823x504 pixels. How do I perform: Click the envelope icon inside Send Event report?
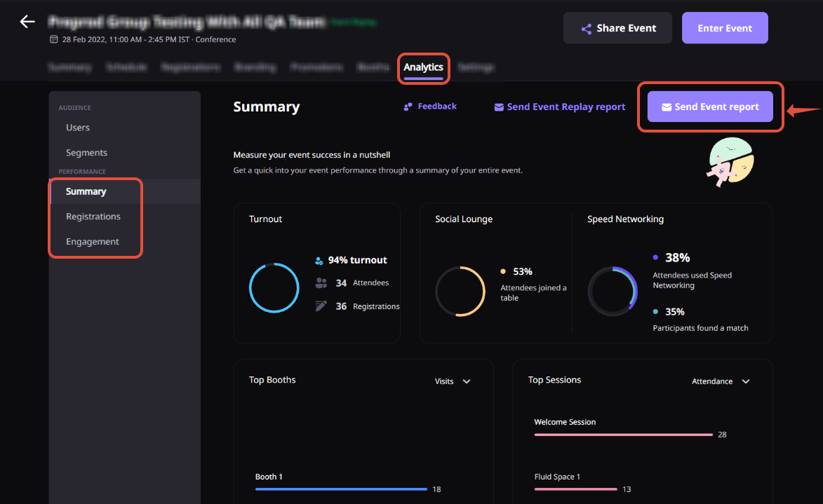(x=667, y=106)
